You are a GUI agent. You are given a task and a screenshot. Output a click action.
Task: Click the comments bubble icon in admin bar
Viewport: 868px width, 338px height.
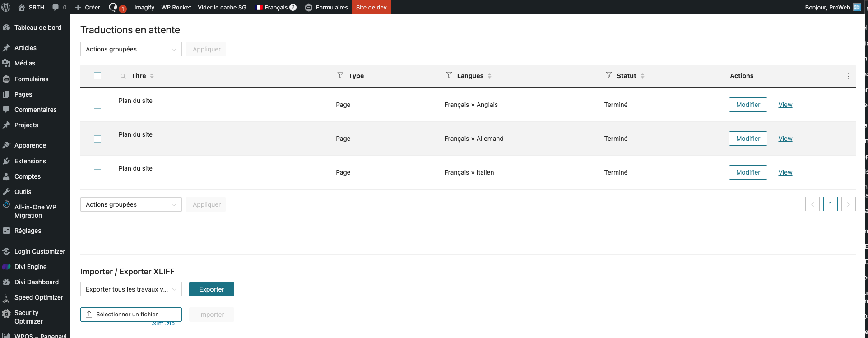pos(56,7)
